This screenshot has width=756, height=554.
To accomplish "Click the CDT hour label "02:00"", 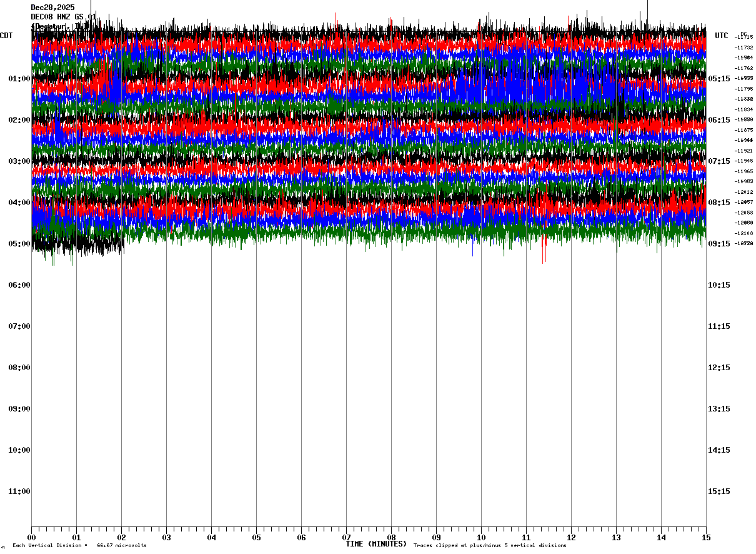I will [19, 120].
